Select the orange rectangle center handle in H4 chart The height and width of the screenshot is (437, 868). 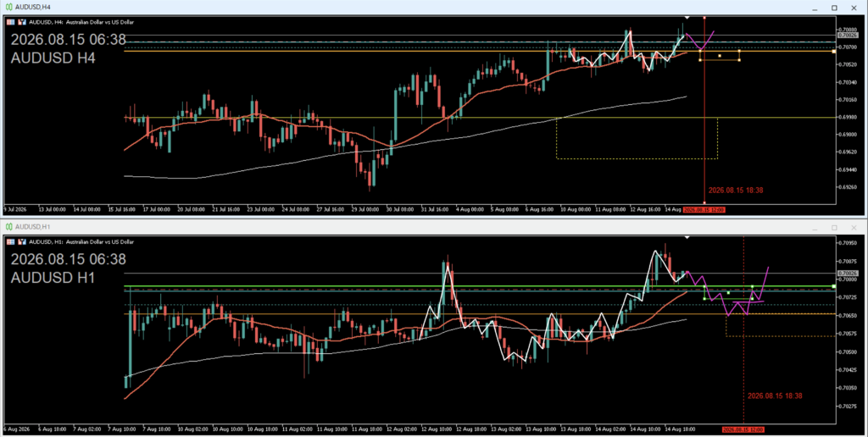(720, 56)
